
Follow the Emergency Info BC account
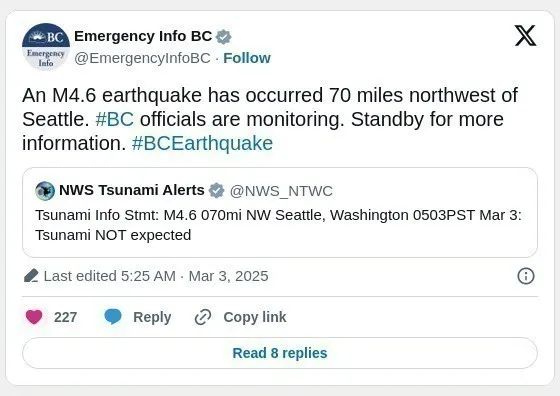click(247, 58)
